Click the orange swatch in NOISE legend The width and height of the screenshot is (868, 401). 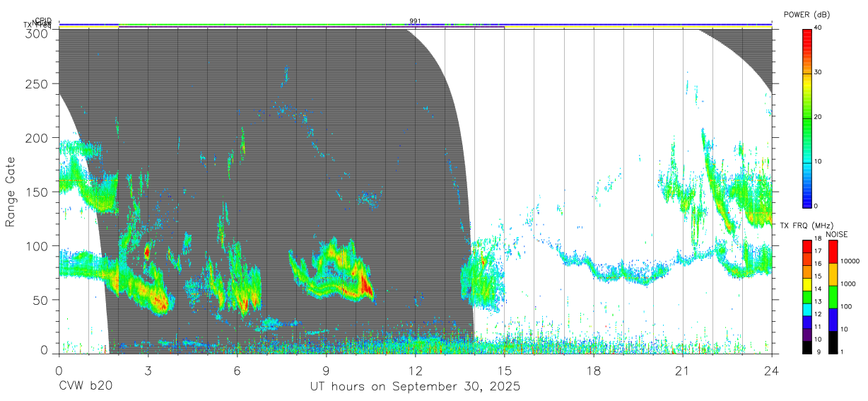click(x=833, y=274)
